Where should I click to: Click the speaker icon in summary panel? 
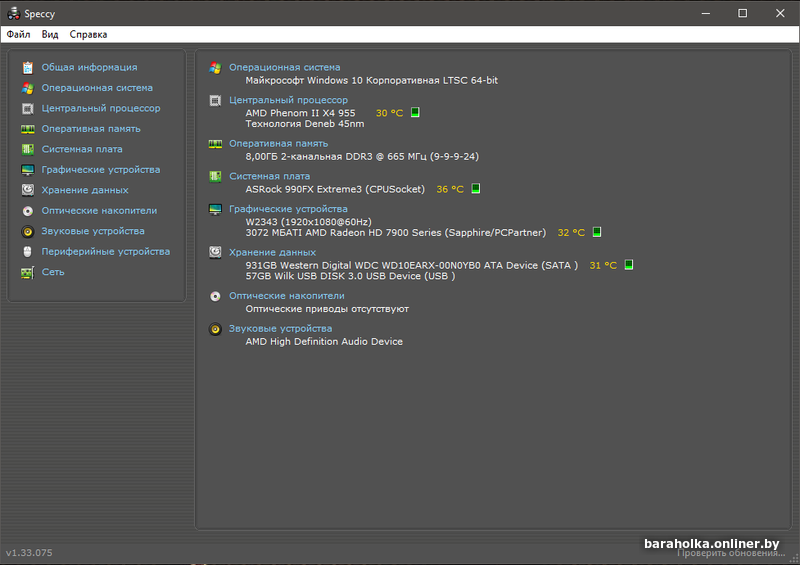coord(215,329)
